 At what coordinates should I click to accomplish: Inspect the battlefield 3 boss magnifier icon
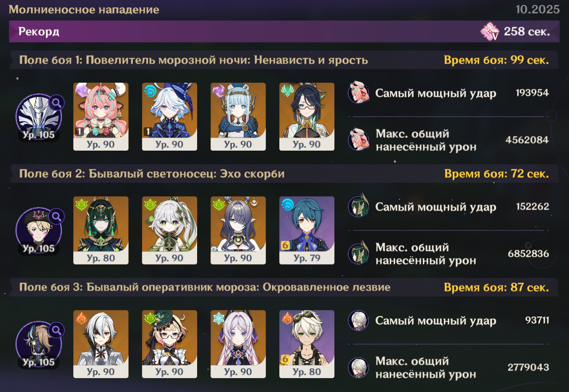click(57, 330)
